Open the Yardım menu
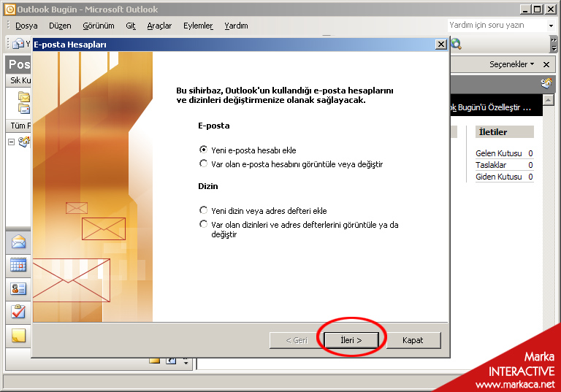561x392 pixels. coord(236,26)
